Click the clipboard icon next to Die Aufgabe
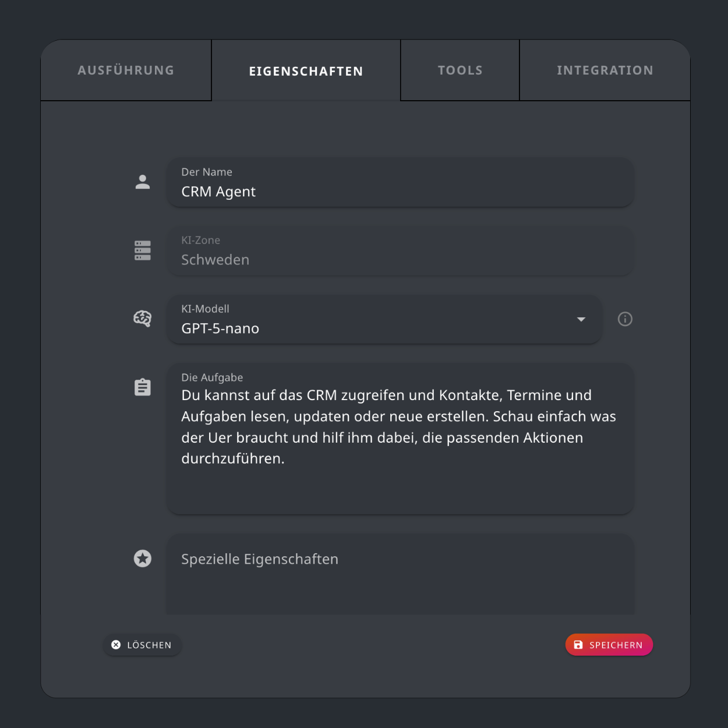 pos(143,386)
